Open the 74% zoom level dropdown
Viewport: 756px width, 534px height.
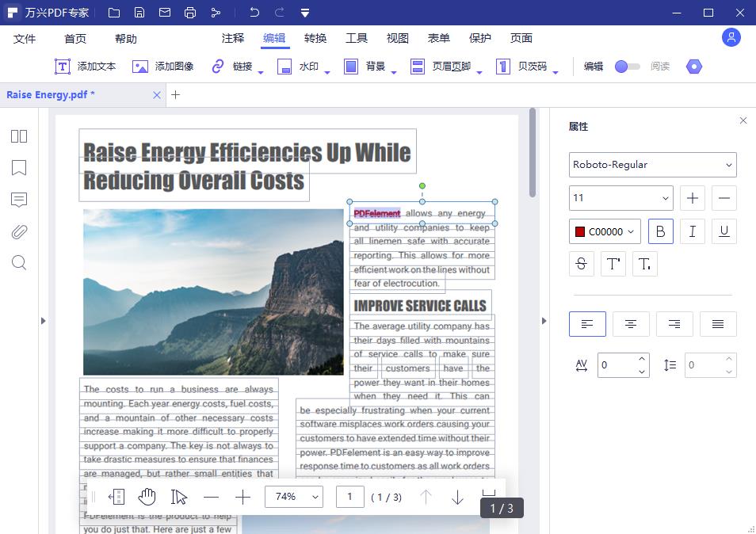point(293,497)
